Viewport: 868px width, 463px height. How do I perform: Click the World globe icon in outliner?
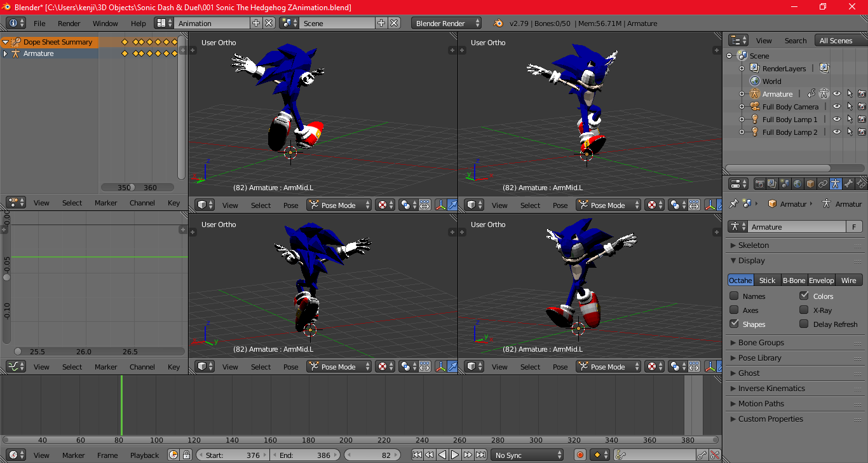[x=755, y=81]
